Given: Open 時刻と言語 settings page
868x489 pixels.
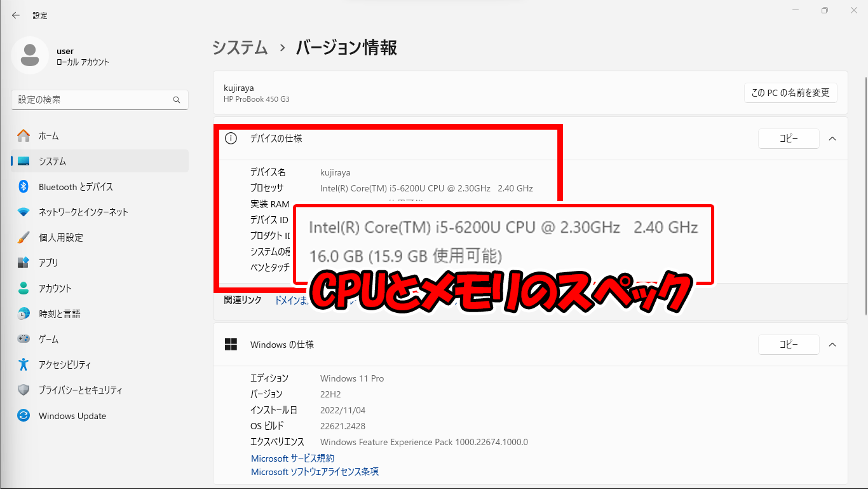Looking at the screenshot, I should coord(59,313).
